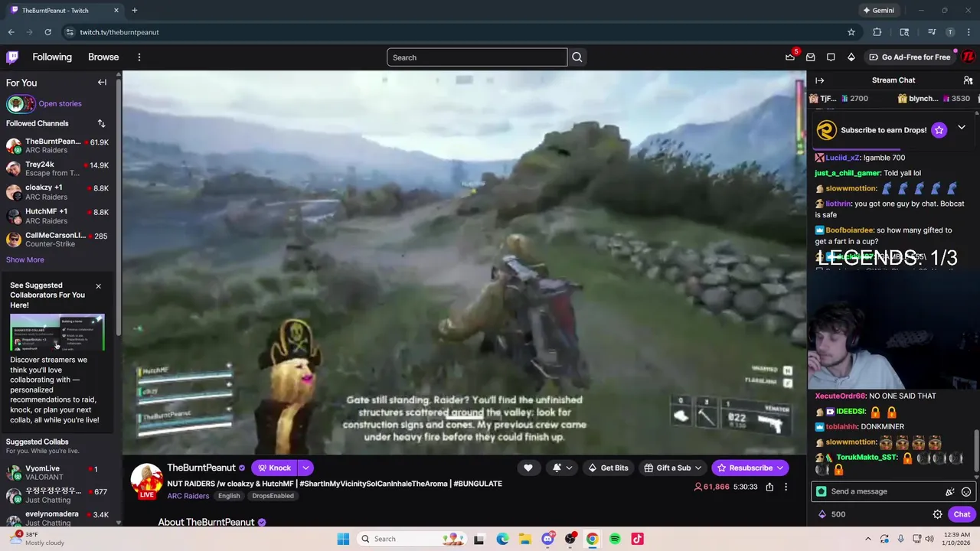Click Go Ad-Free for Free
980x551 pixels.
tap(910, 57)
